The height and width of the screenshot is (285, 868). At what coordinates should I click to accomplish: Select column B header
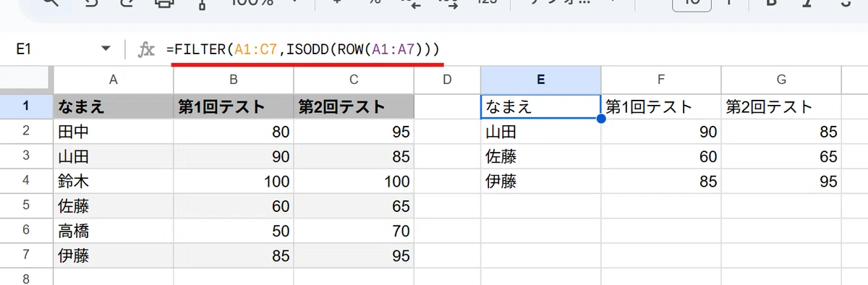234,80
